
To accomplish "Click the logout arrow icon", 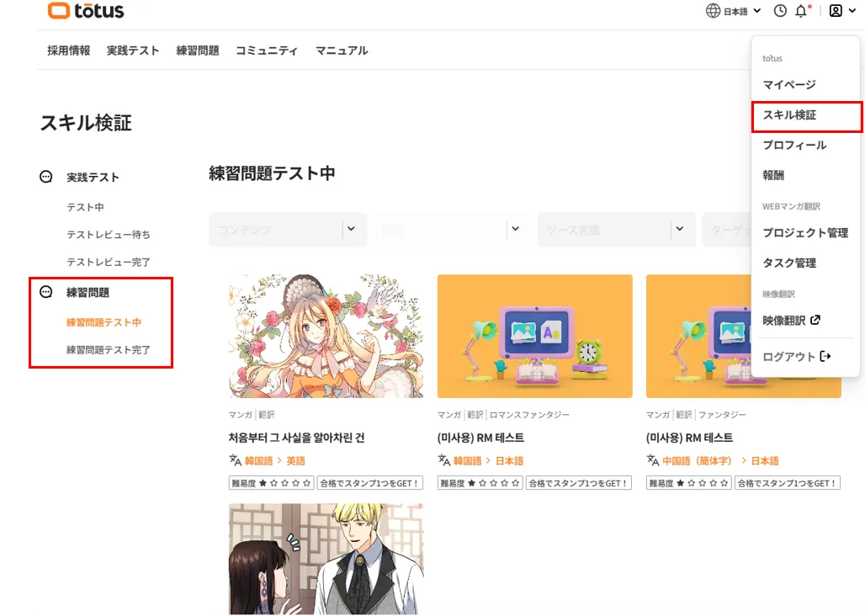I will click(825, 356).
